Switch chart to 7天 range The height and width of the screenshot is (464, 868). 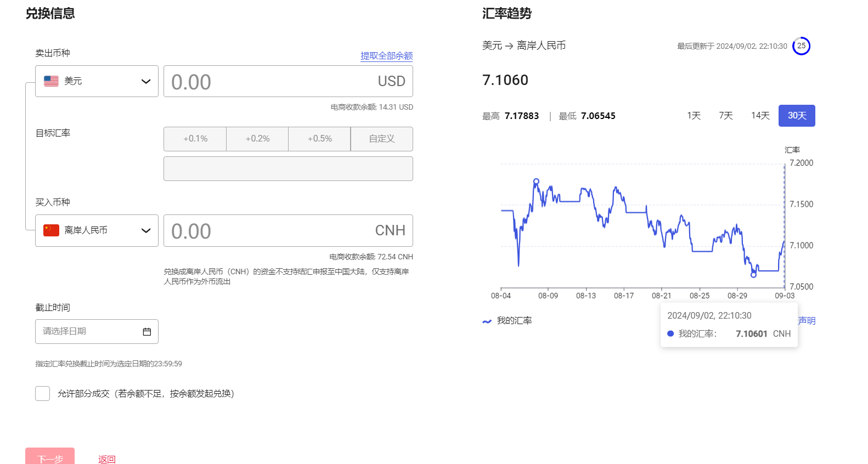[x=725, y=116]
